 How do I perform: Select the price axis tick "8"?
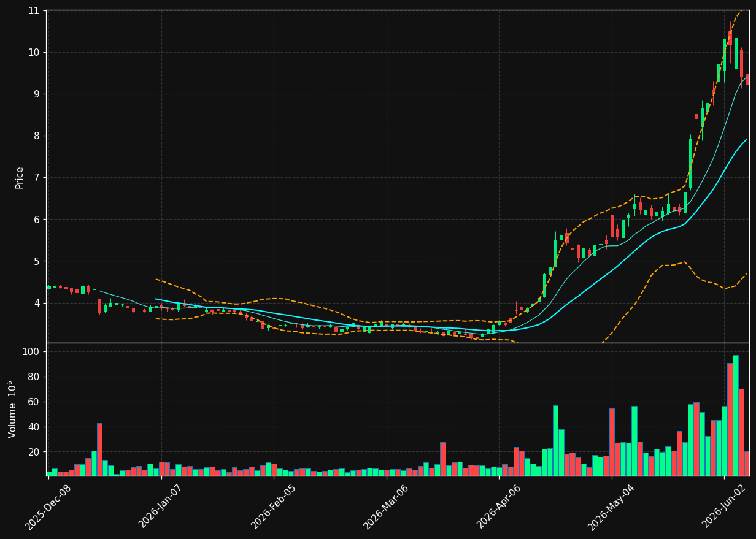coord(36,136)
